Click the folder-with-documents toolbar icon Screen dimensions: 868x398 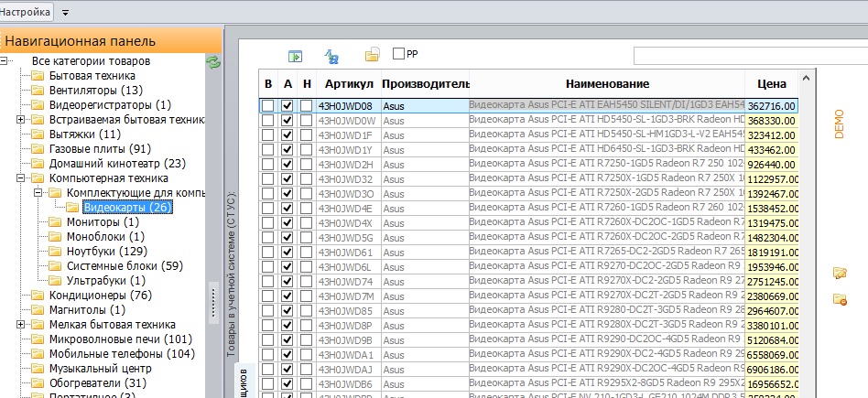click(372, 55)
